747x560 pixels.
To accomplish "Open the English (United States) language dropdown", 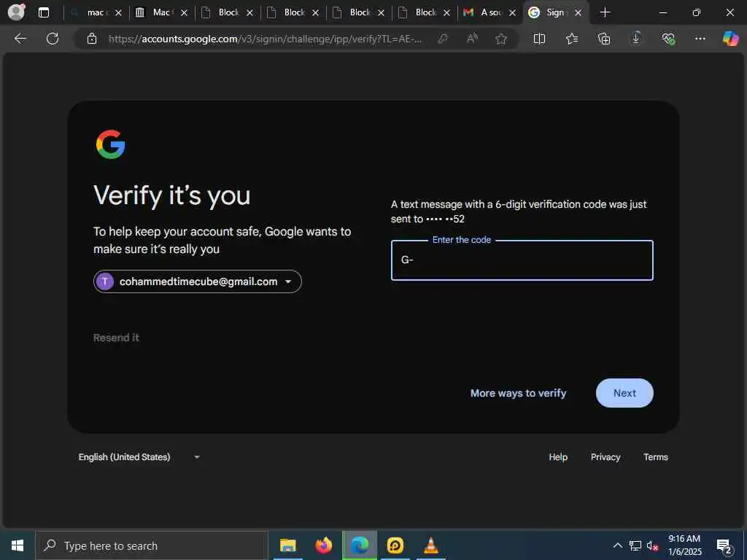I will tap(139, 457).
